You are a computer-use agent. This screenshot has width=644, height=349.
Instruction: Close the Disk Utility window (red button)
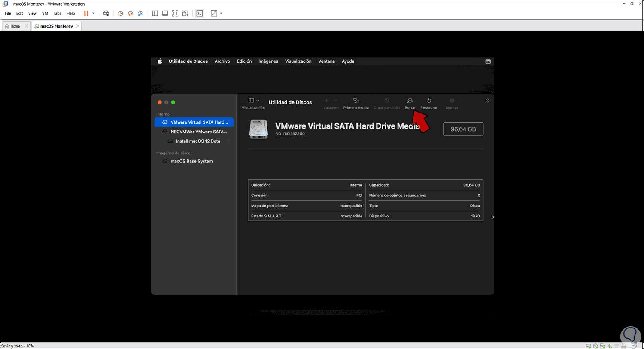click(x=160, y=102)
